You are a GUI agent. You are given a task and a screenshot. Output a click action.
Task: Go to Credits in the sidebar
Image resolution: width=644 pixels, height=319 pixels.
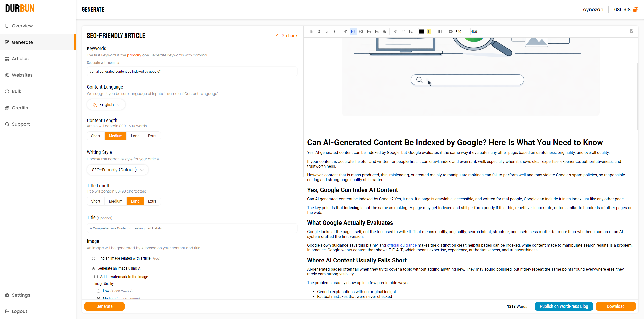[20, 108]
